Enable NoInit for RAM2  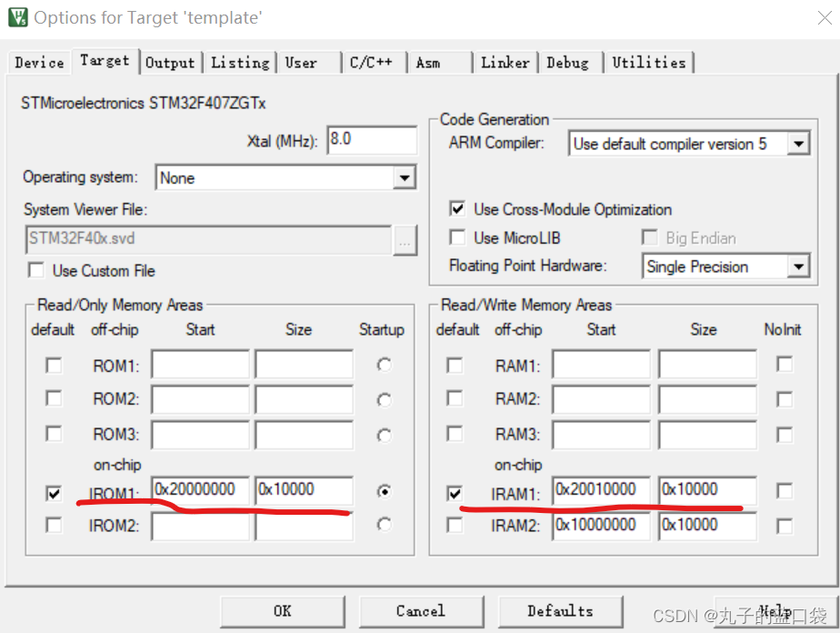pos(785,399)
